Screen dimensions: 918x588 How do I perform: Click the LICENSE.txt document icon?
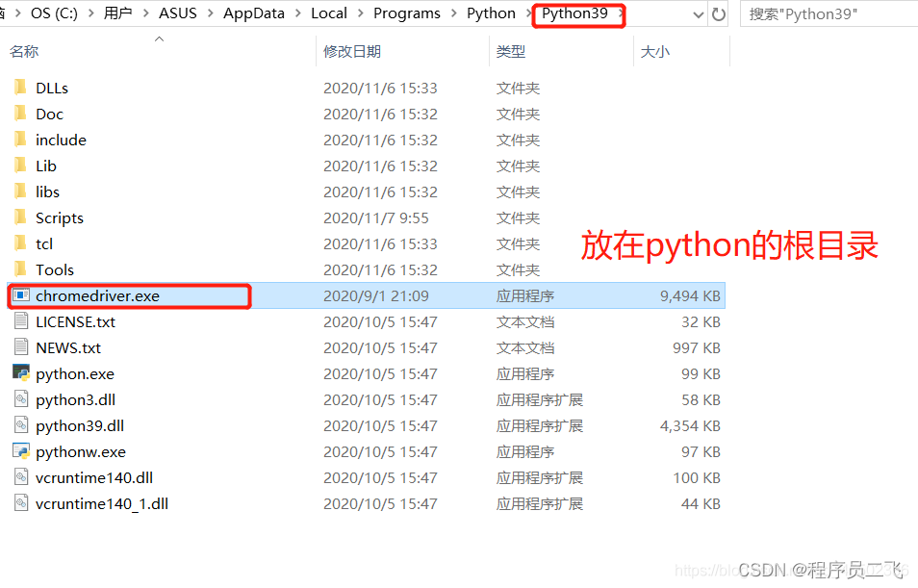click(x=21, y=320)
